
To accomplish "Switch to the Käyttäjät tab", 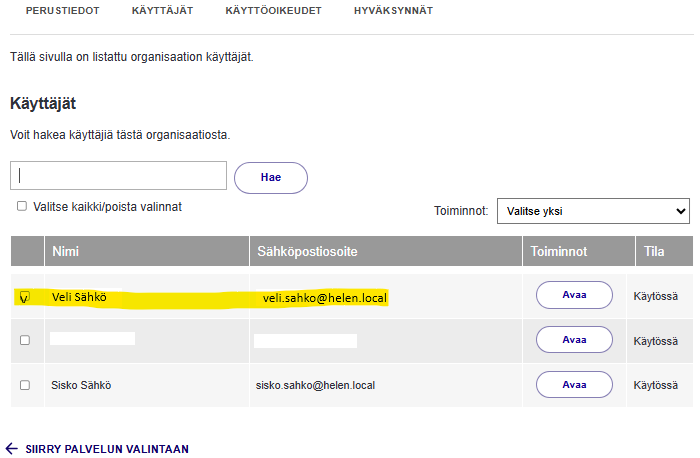I will (162, 10).
